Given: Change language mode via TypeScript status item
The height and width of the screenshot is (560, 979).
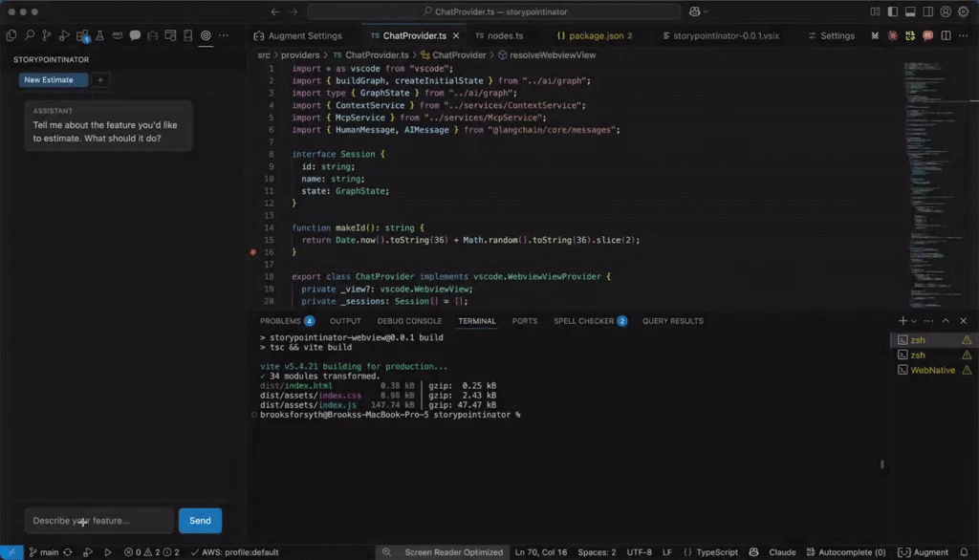Looking at the screenshot, I should pyautogui.click(x=717, y=552).
